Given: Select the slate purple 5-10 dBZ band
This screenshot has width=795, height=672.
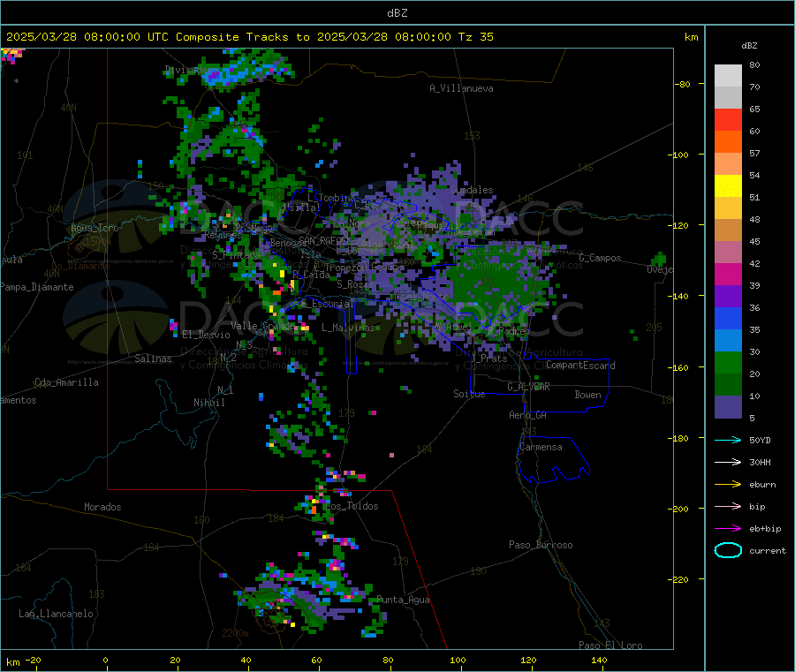Looking at the screenshot, I should pos(728,407).
